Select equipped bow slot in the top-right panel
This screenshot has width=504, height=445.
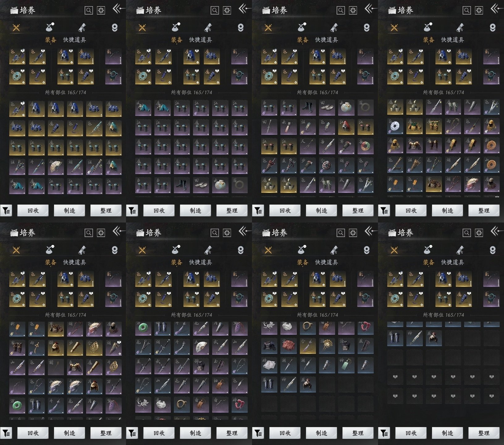click(491, 57)
